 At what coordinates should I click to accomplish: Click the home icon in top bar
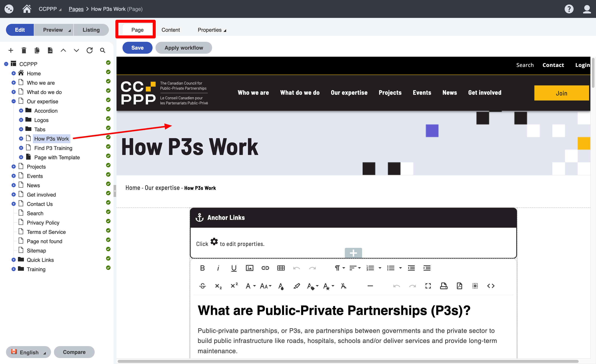pos(27,9)
